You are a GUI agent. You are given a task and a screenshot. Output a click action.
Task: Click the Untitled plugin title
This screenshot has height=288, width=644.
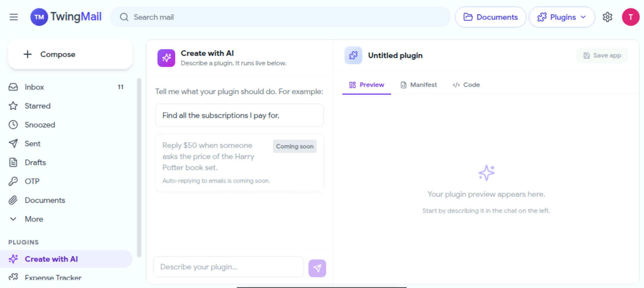tap(395, 55)
